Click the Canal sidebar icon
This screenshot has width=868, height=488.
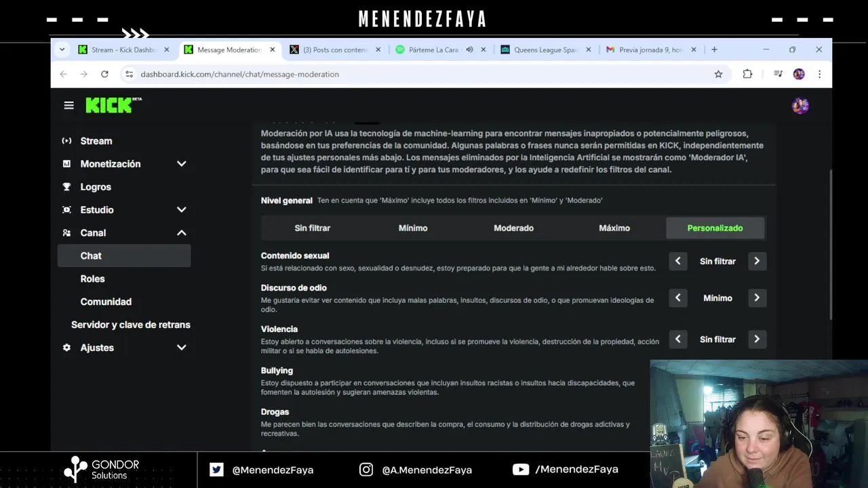tap(66, 233)
